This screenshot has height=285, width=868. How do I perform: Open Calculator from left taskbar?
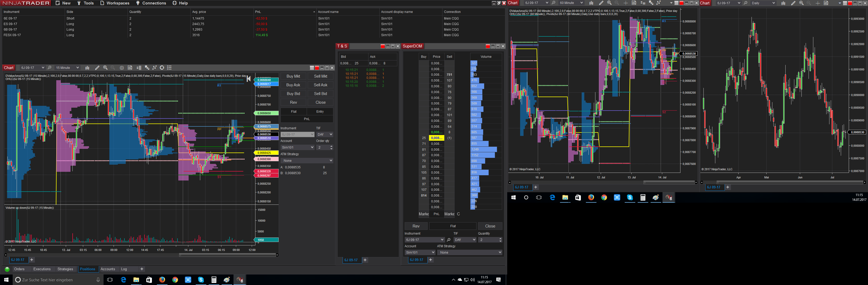(214, 280)
